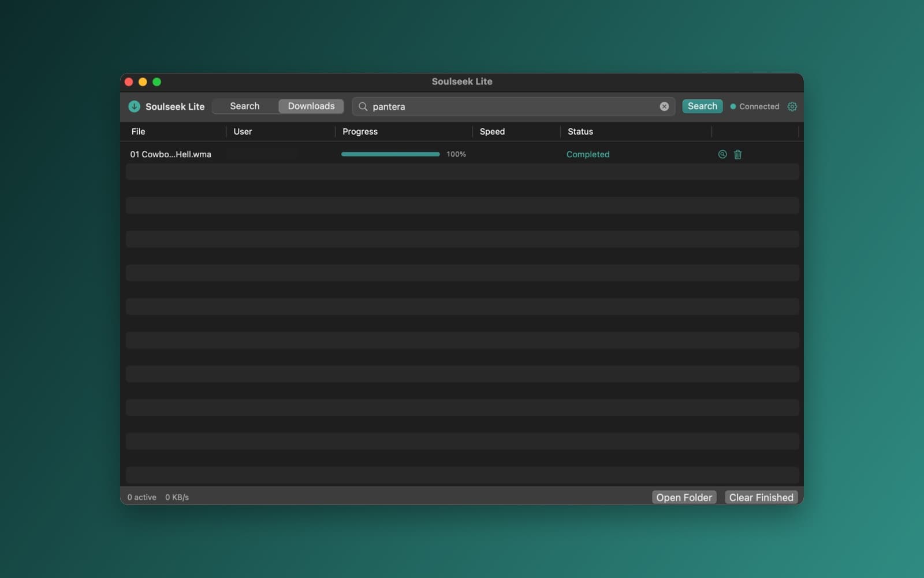Click the Connected status indicator
Screen dimensions: 924x578
pyautogui.click(x=755, y=106)
